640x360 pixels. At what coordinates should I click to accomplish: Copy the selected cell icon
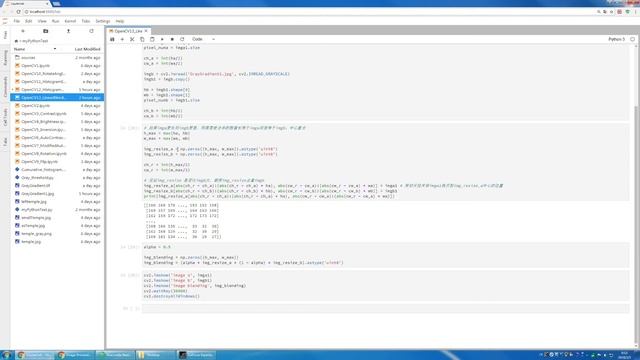[x=142, y=39]
